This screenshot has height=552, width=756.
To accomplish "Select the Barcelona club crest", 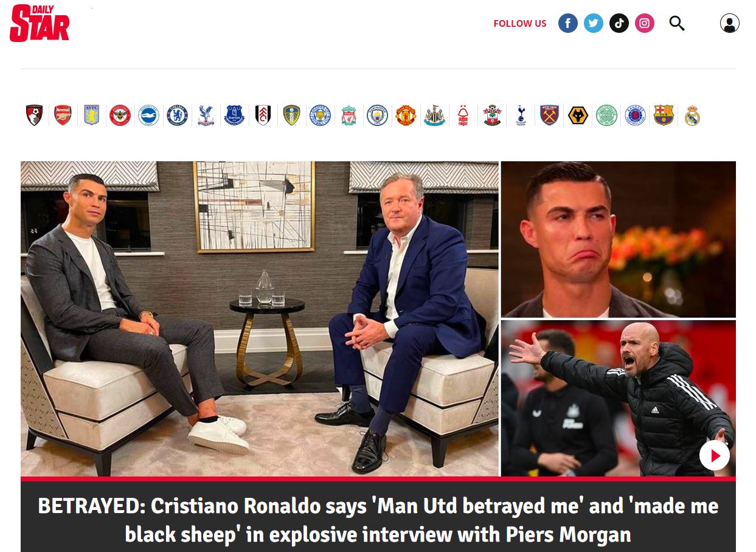I will click(x=664, y=115).
